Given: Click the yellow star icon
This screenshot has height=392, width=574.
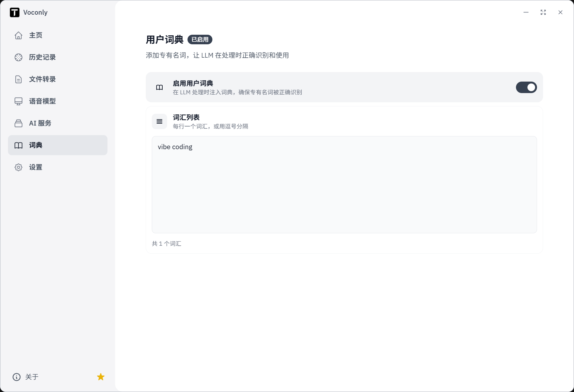Looking at the screenshot, I should tap(101, 377).
